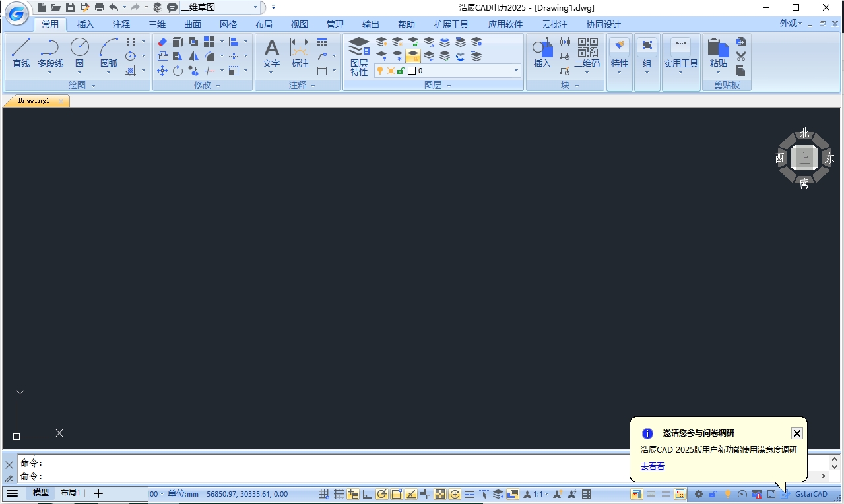Click the Print icon in quick toolbar
This screenshot has width=844, height=504.
100,7
